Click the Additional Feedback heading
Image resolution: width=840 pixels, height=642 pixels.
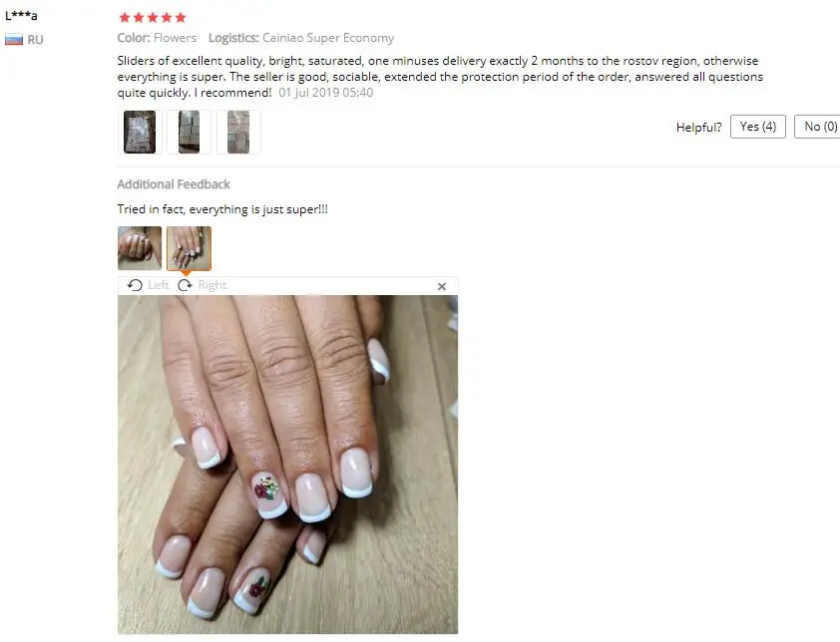coord(174,184)
